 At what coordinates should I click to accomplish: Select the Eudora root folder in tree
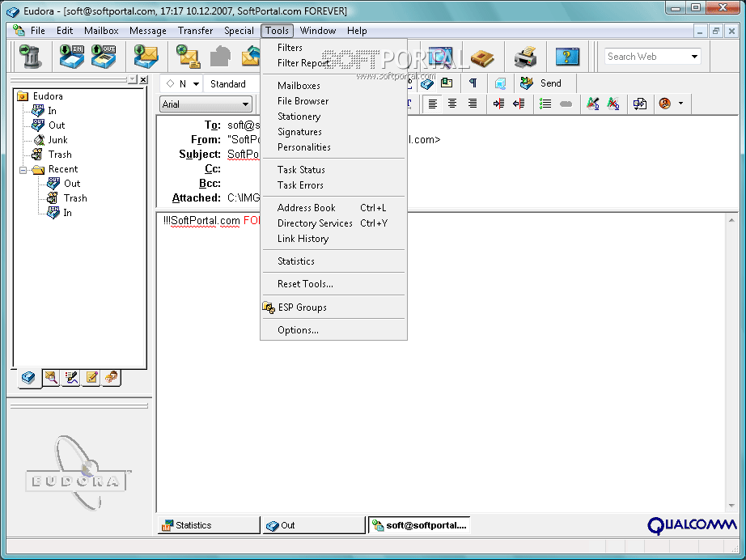[x=48, y=96]
